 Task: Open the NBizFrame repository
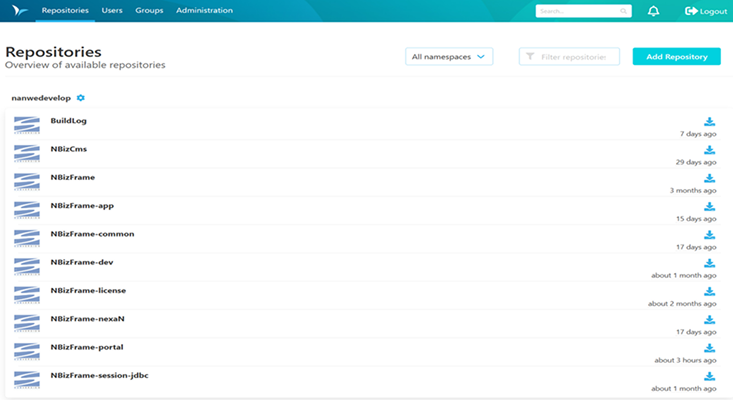tap(72, 177)
